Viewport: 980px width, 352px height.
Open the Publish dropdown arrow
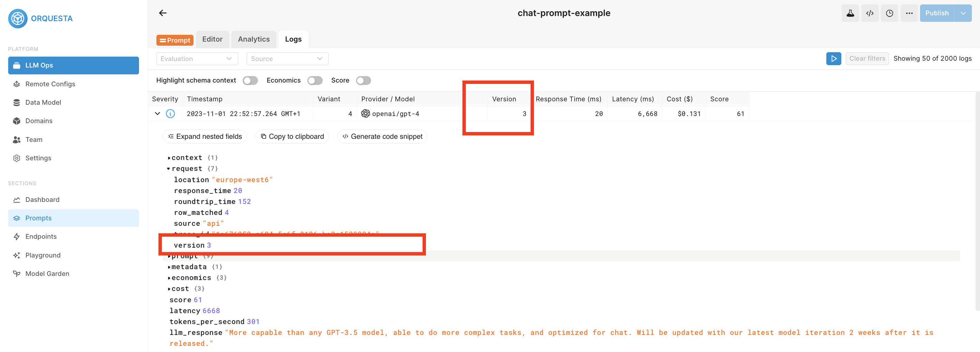point(963,13)
